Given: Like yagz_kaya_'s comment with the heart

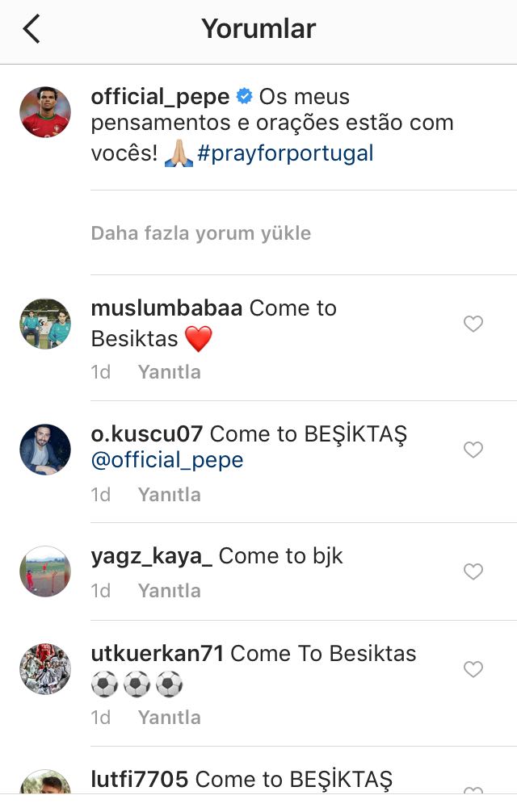Looking at the screenshot, I should pos(473,571).
